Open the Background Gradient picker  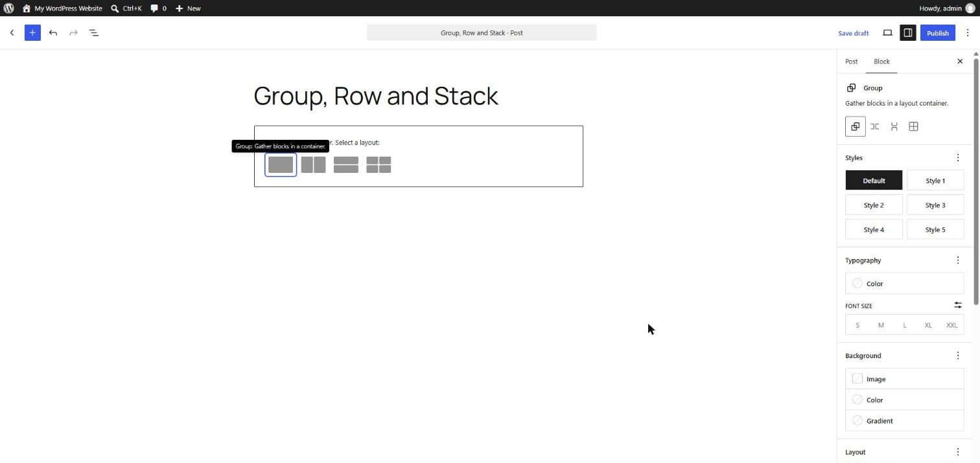[905, 421]
